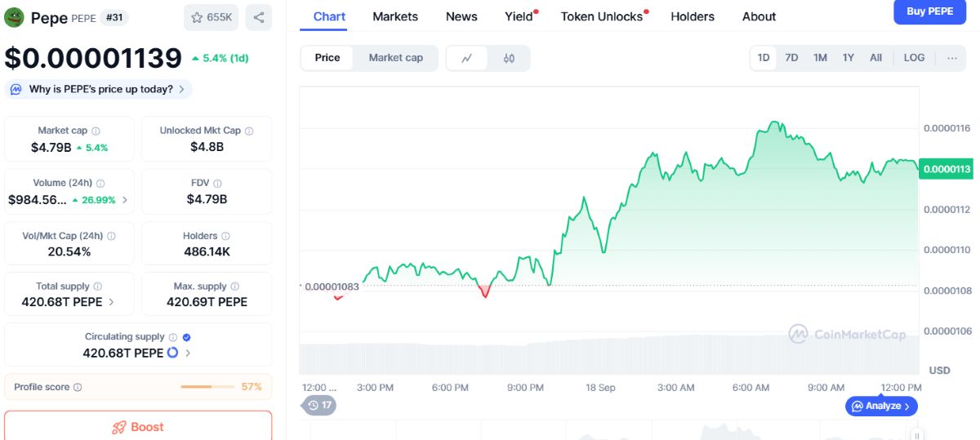Switch to the Chart tab
The image size is (980, 440).
[329, 16]
